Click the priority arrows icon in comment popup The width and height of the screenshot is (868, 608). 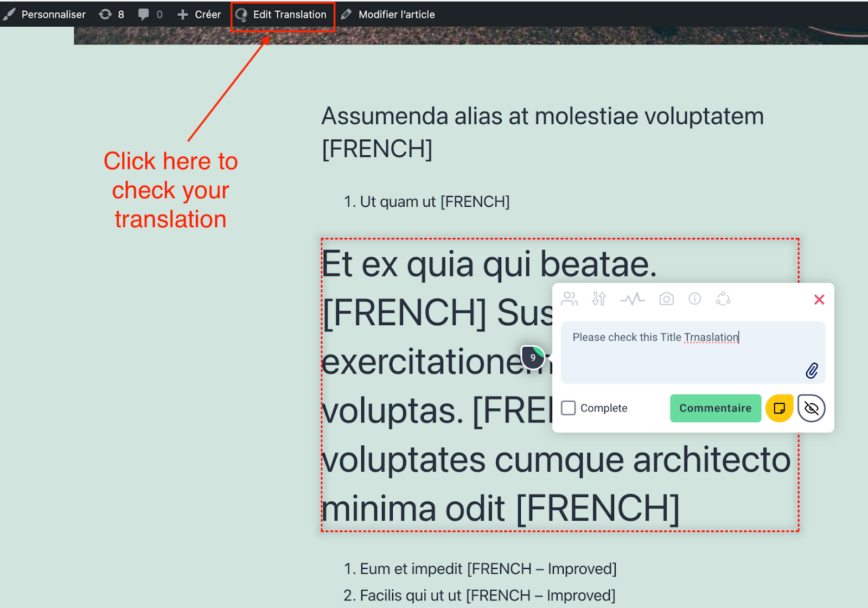pos(599,299)
